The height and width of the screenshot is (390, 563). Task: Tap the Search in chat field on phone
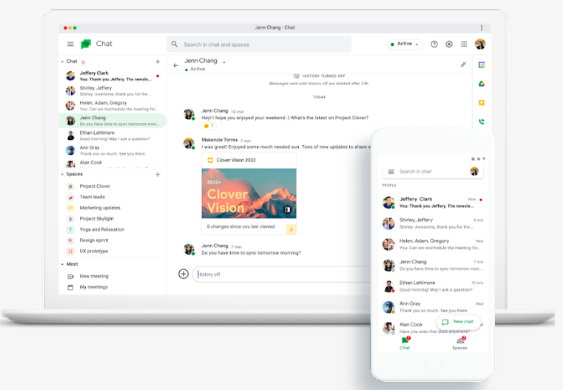433,171
